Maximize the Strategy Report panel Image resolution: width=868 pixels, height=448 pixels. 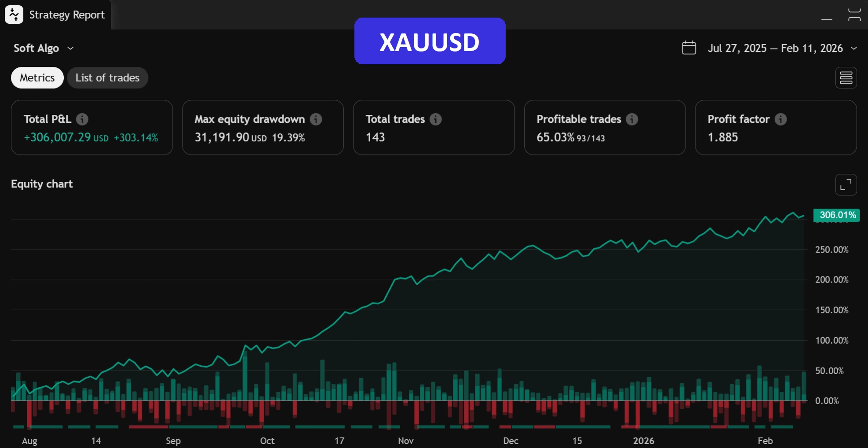click(854, 15)
